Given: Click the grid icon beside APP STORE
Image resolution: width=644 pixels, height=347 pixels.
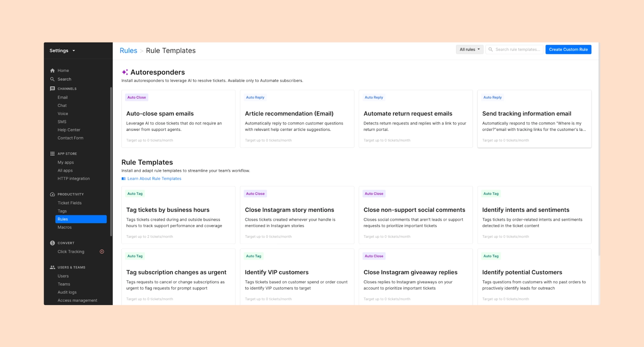Looking at the screenshot, I should [52, 153].
